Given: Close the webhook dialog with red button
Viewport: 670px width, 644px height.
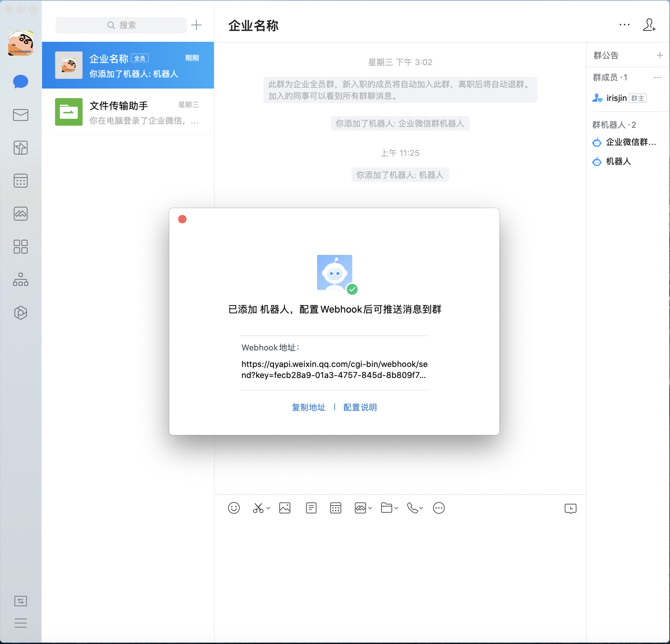Looking at the screenshot, I should tap(182, 219).
